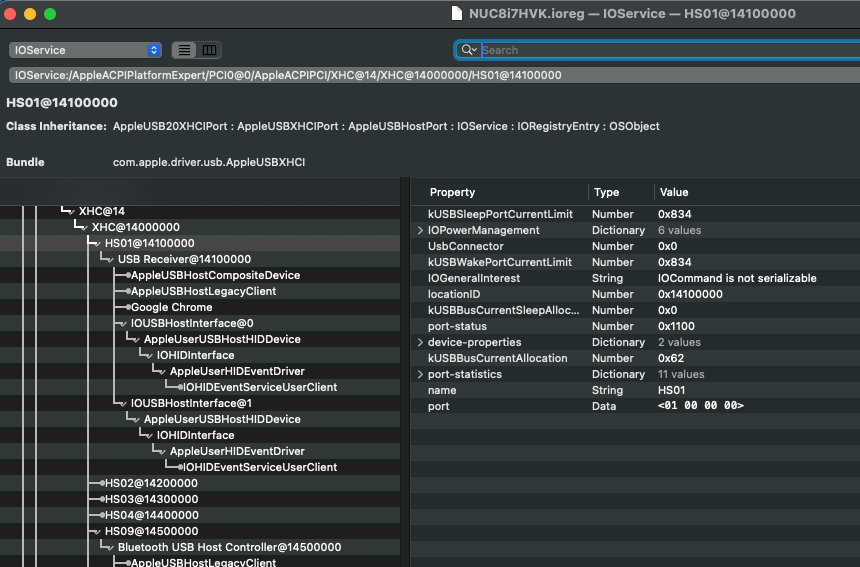The image size is (860, 567).
Task: Collapse the USB Receiver@14100000 node
Action: point(110,259)
